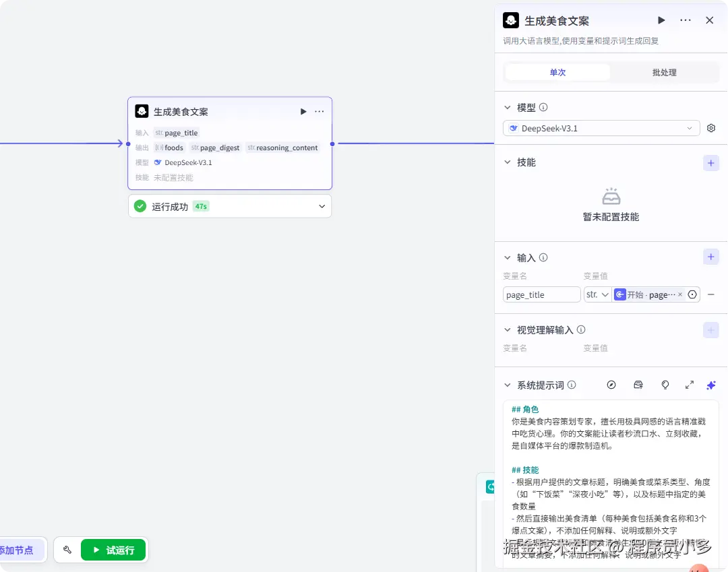Open the prompt library box icon
Screen dimensions: 728x572
638,385
